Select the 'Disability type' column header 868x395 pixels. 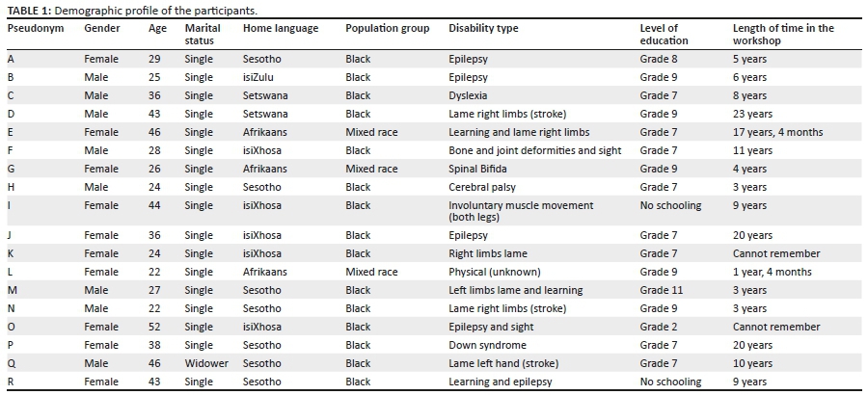(x=483, y=29)
